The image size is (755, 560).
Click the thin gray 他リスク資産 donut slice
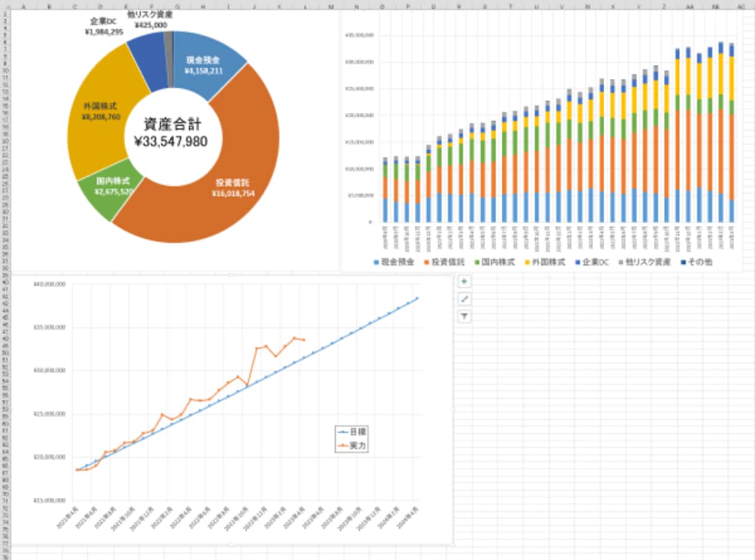(168, 59)
